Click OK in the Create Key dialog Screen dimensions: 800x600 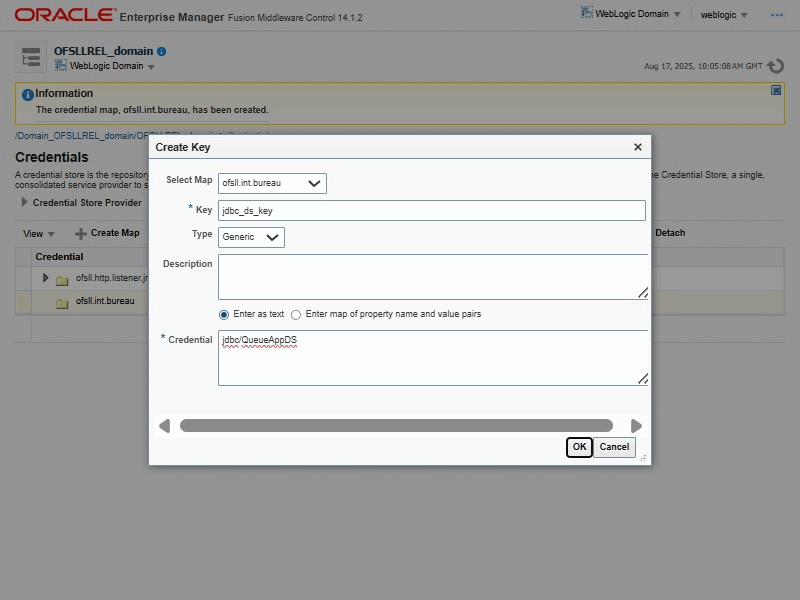point(579,447)
